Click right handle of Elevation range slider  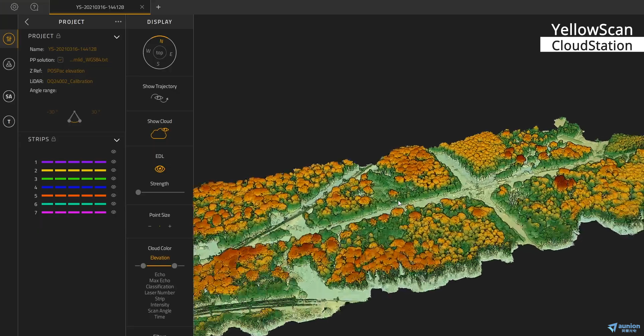[x=175, y=266]
